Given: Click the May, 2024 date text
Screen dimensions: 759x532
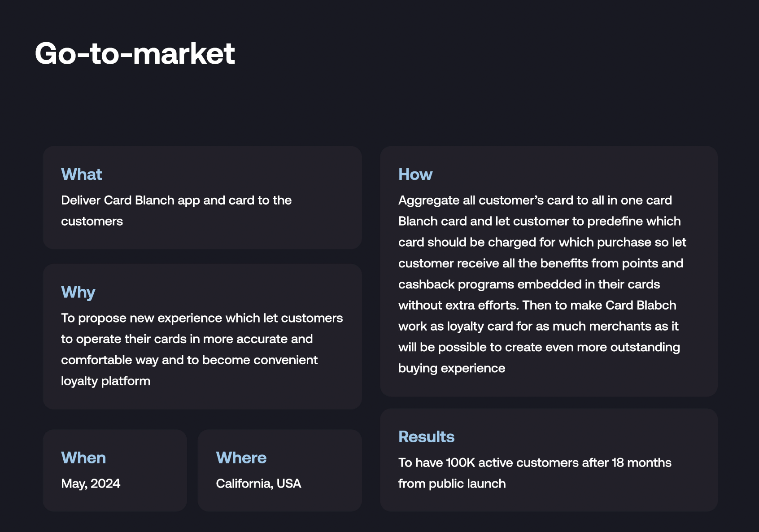Looking at the screenshot, I should tap(91, 484).
